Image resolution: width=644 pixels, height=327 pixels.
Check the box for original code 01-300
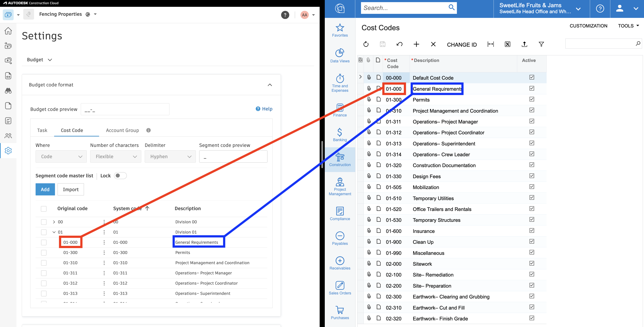[44, 252]
